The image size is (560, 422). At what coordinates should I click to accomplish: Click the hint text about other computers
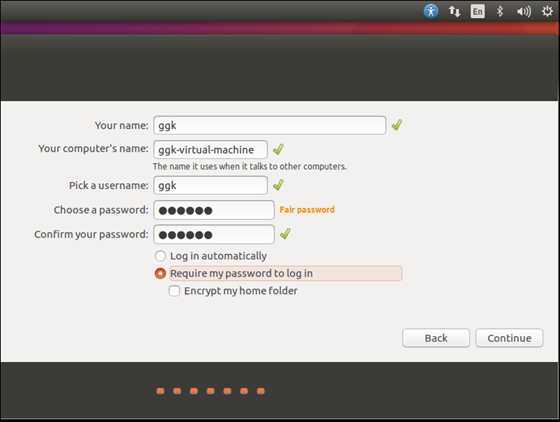(x=250, y=166)
